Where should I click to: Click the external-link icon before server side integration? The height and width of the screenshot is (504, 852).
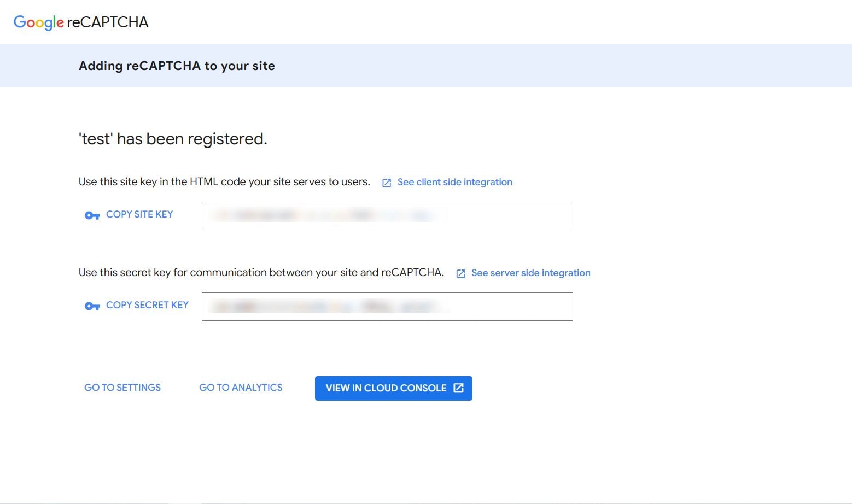(x=460, y=273)
